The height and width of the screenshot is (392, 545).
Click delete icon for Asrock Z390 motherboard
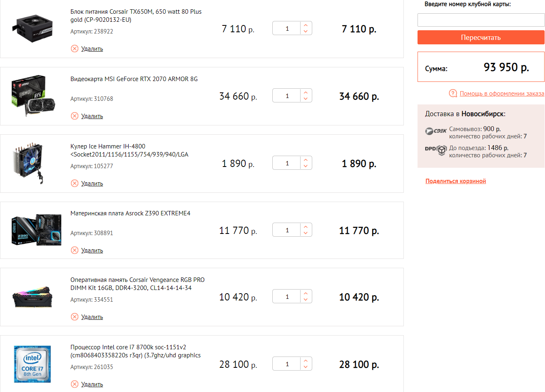coord(75,250)
